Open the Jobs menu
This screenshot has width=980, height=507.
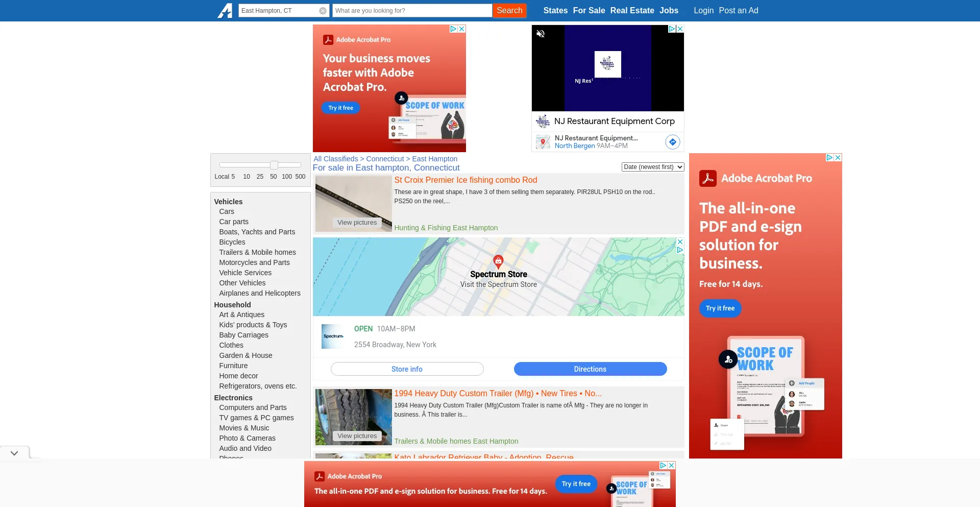coord(669,11)
